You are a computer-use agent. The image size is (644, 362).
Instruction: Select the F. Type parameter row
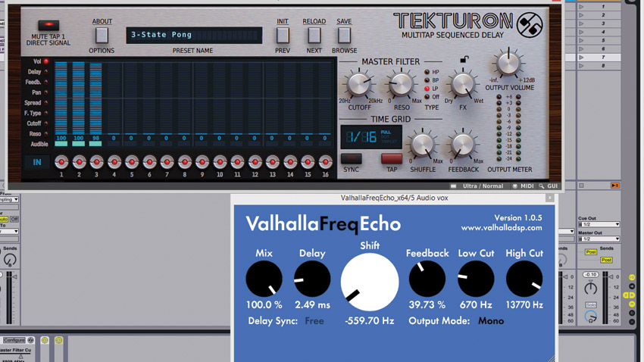pyautogui.click(x=36, y=113)
